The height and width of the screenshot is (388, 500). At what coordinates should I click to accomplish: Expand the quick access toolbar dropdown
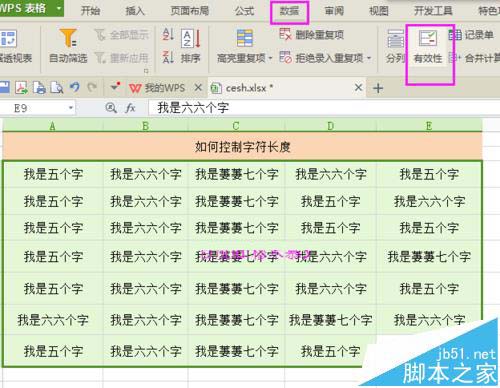115,87
